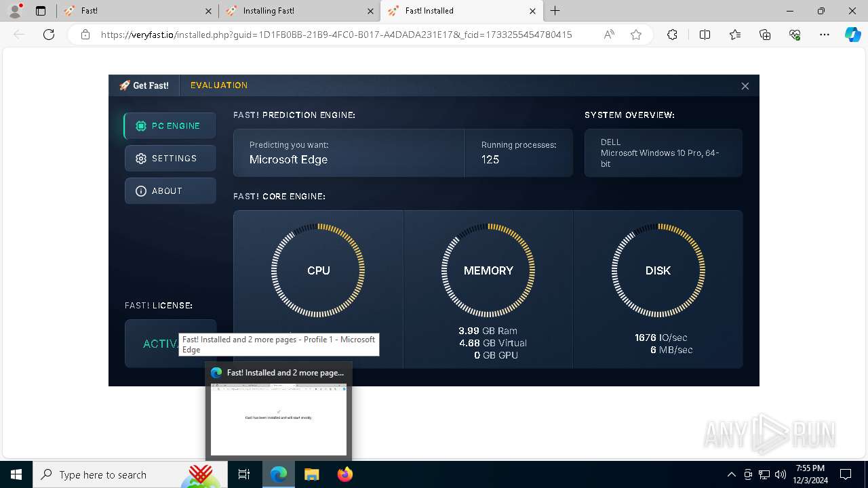Close the Fast! Installed tab
The height and width of the screenshot is (488, 868).
[x=532, y=11]
